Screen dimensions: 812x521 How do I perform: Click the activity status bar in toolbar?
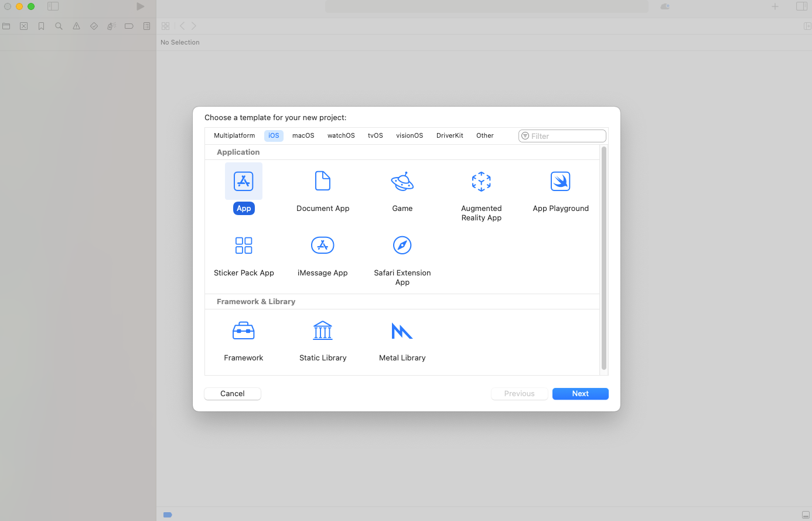[x=487, y=6]
